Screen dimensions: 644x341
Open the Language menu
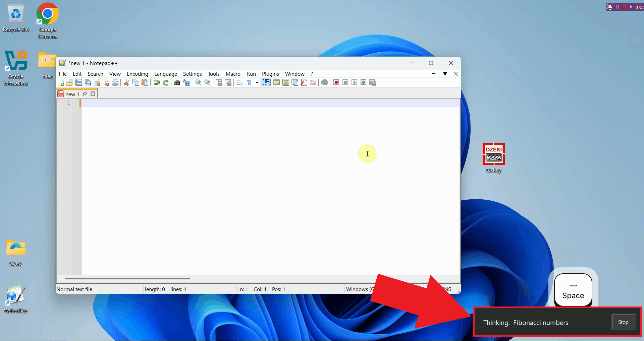click(x=165, y=74)
